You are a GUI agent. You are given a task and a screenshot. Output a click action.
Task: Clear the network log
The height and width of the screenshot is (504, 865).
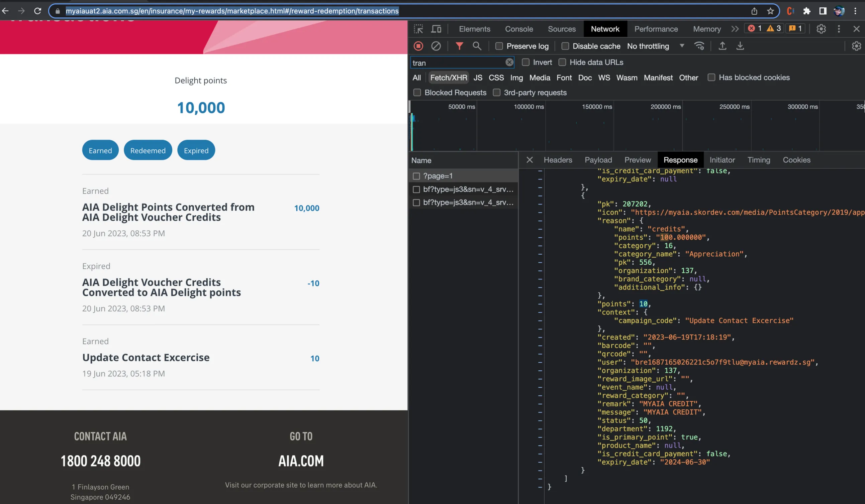pyautogui.click(x=436, y=46)
